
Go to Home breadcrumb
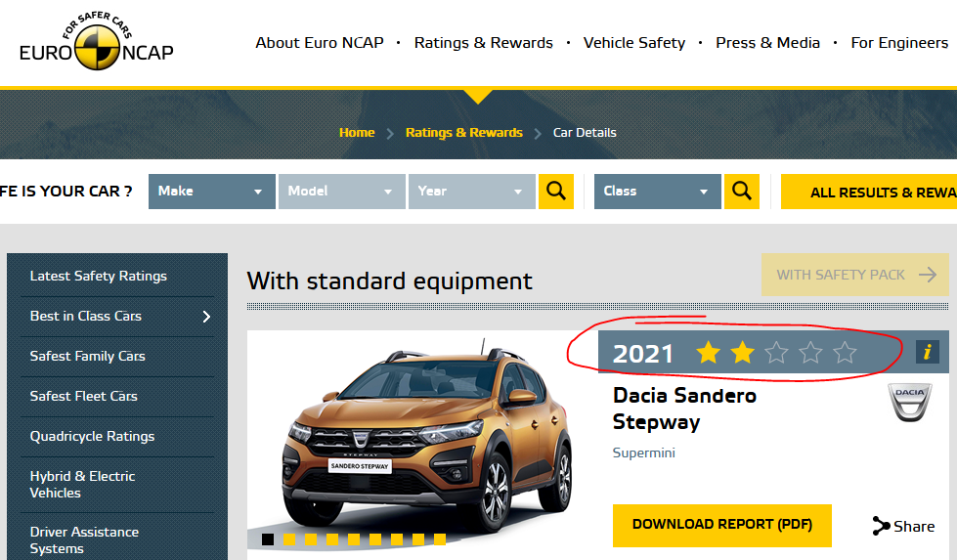357,132
